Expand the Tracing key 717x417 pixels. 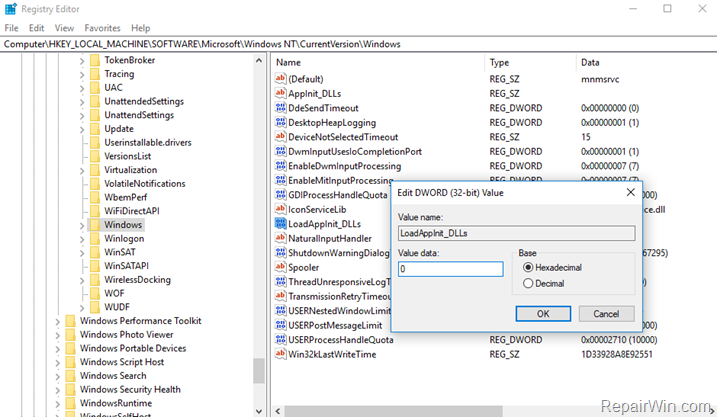(82, 74)
